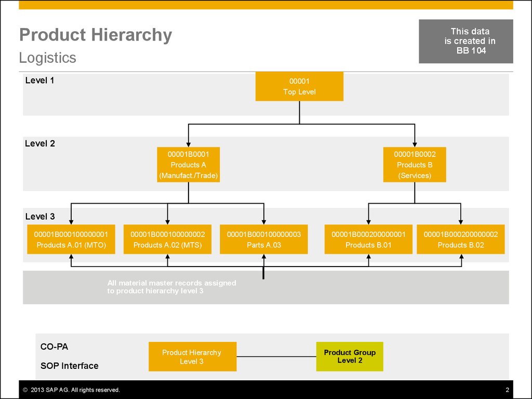Select Products A.01 (MTO) box

pos(71,239)
